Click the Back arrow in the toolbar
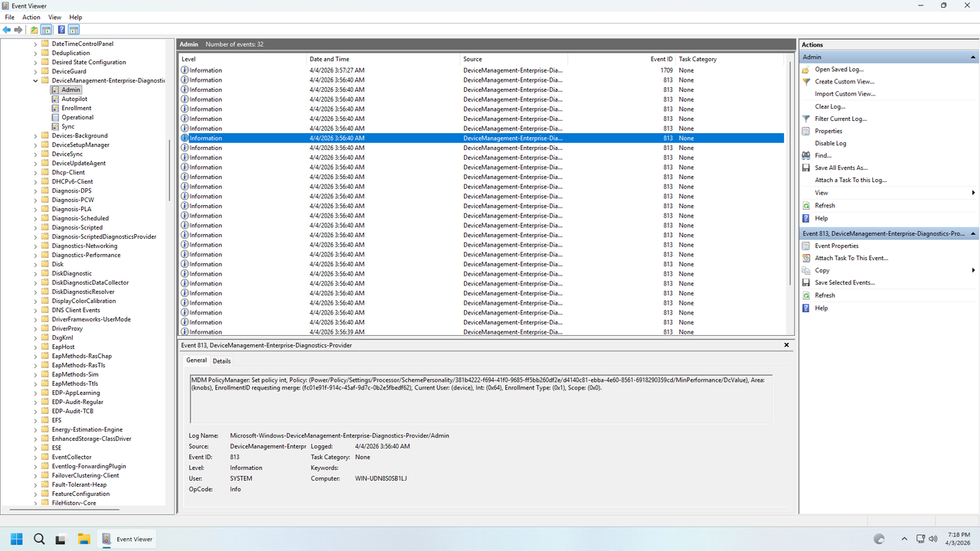This screenshot has height=551, width=980. (7, 30)
